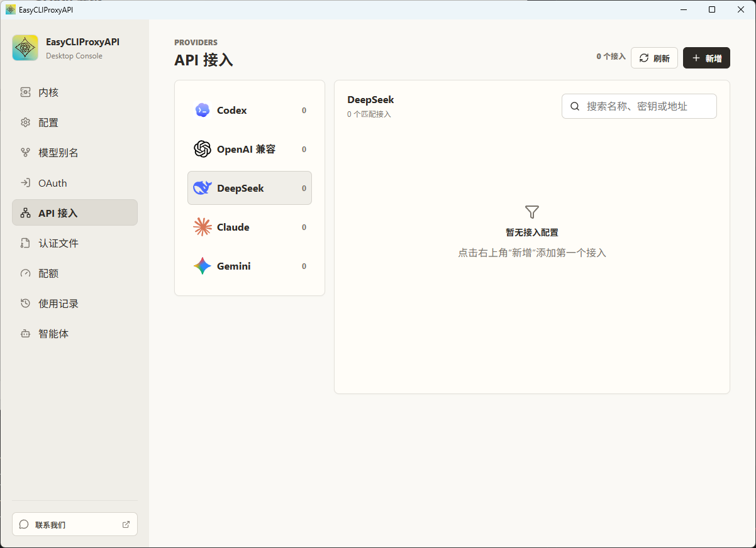The image size is (756, 548).
Task: Select the Codex provider row
Action: [250, 110]
